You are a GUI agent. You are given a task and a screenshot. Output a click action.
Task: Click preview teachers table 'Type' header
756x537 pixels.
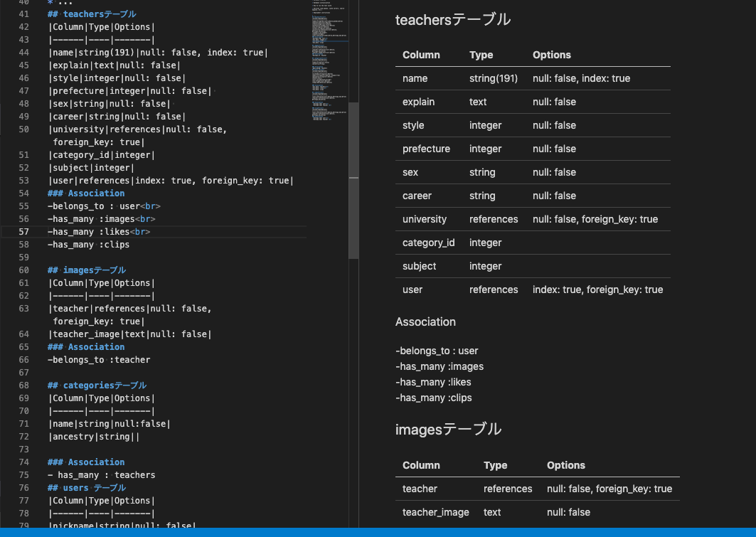coord(481,55)
